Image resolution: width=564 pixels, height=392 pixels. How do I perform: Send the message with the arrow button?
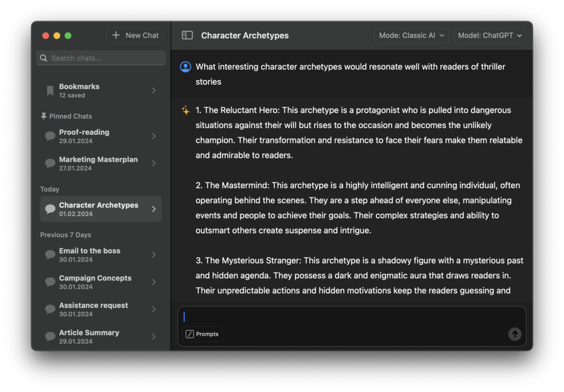(515, 334)
